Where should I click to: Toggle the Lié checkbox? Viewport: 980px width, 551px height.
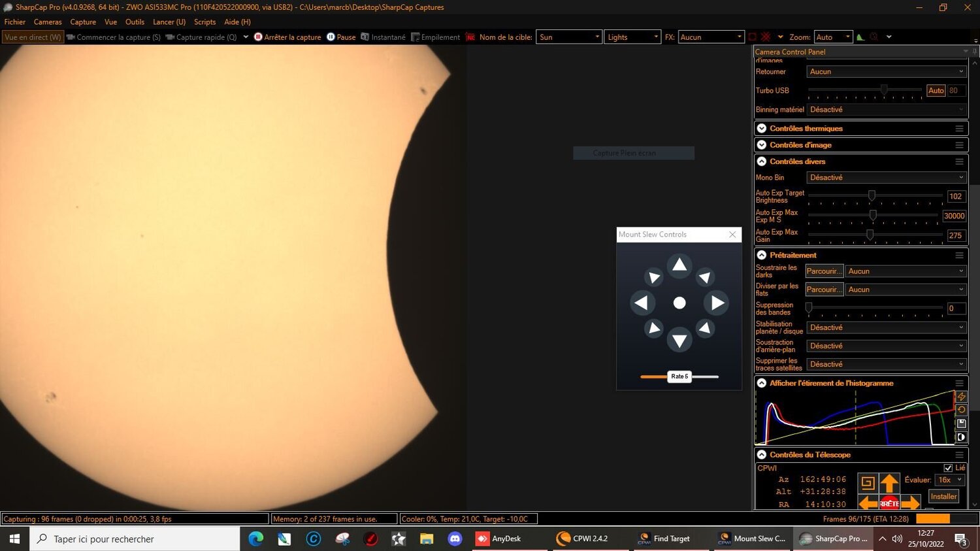pyautogui.click(x=948, y=468)
